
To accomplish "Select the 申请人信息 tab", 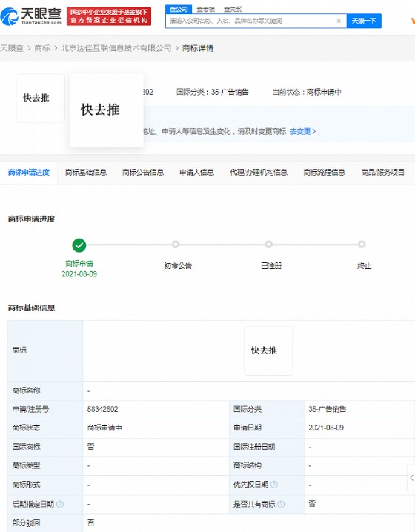I will pyautogui.click(x=197, y=173).
